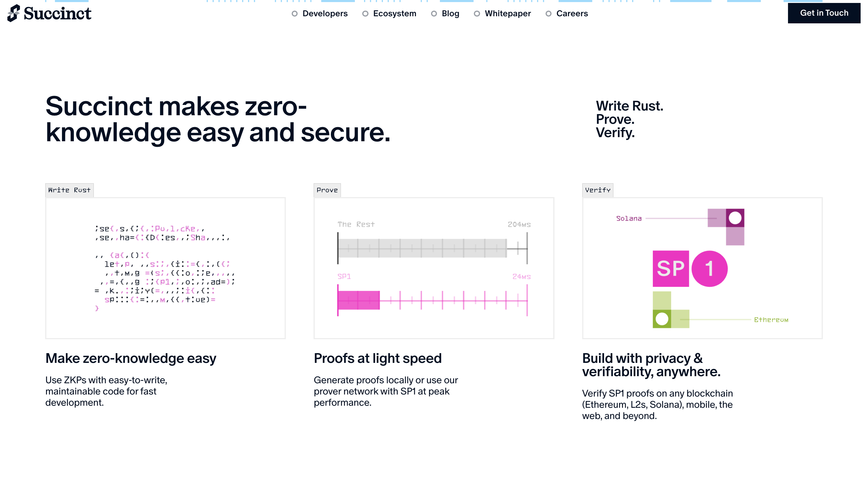Image resolution: width=868 pixels, height=492 pixels.
Task: Click the gray The Rest benchmark bar
Action: tap(422, 249)
